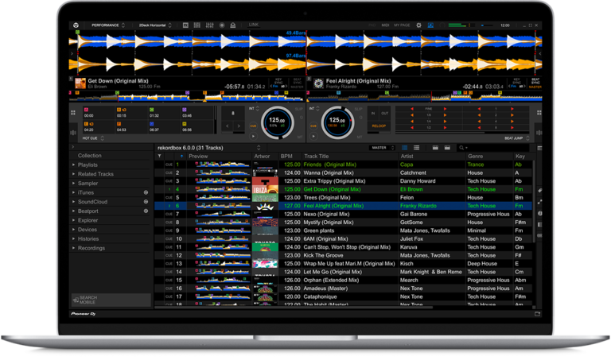Toggle BEAT SYNC on deck 1
The height and width of the screenshot is (364, 611).
coord(297,81)
